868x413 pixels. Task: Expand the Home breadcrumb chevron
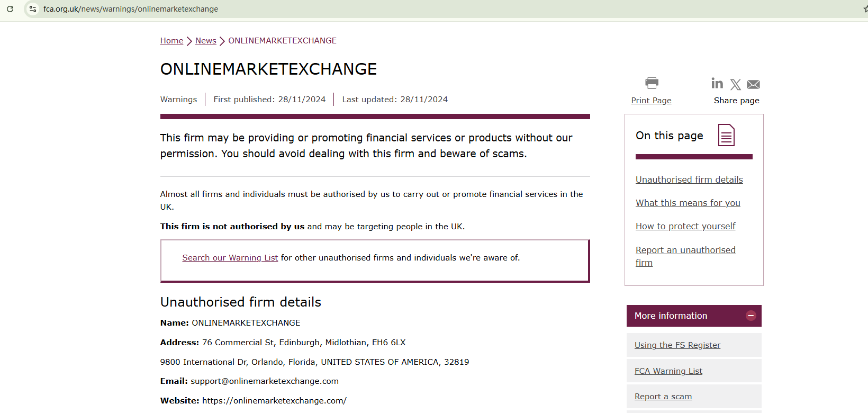tap(189, 40)
